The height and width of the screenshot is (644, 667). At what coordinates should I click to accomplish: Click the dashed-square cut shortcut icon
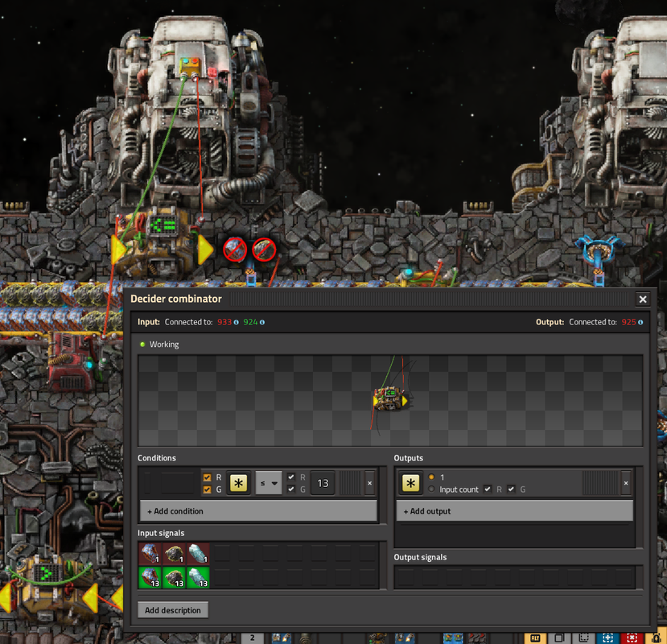[x=583, y=638]
